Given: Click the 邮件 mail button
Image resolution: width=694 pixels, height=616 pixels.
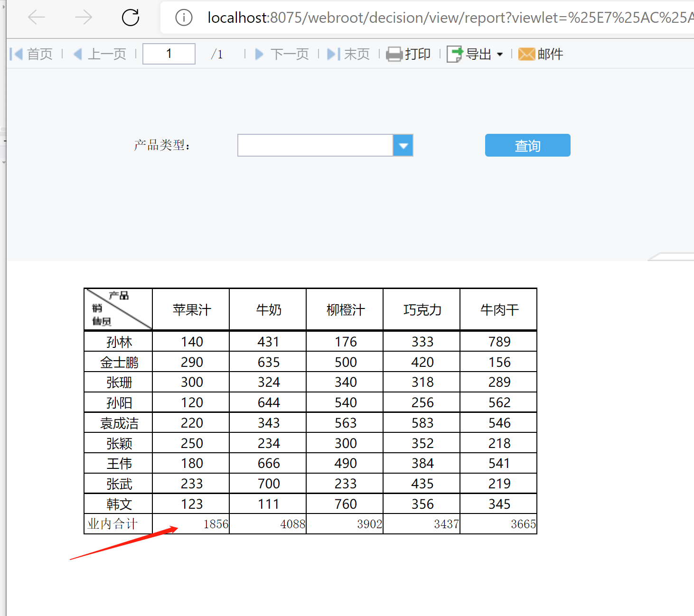Looking at the screenshot, I should [x=541, y=54].
